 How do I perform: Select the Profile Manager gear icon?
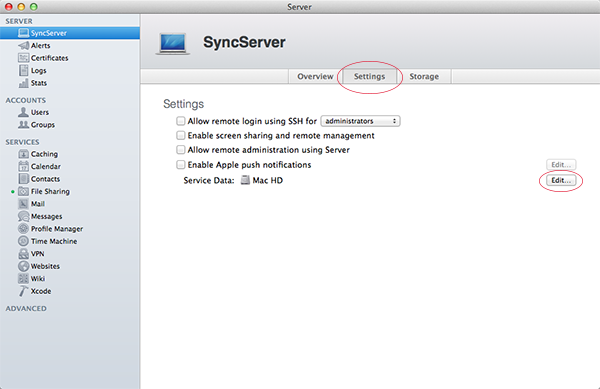pos(23,229)
